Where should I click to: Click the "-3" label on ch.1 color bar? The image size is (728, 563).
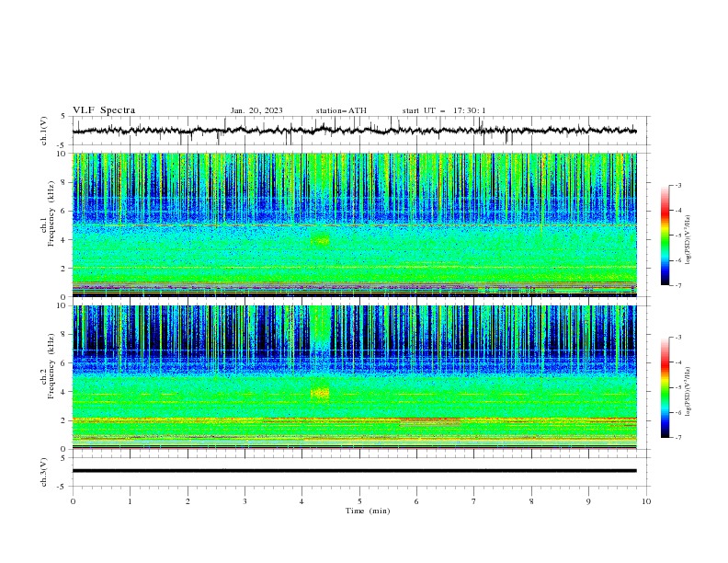[x=678, y=185]
